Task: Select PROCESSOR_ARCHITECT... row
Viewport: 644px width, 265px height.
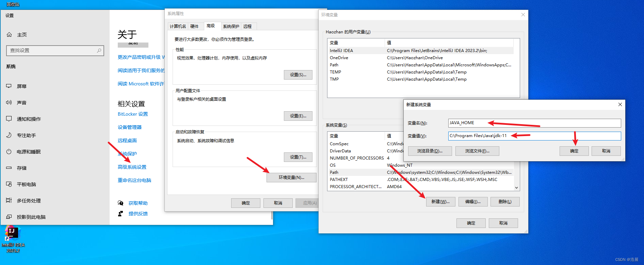Action: point(420,187)
